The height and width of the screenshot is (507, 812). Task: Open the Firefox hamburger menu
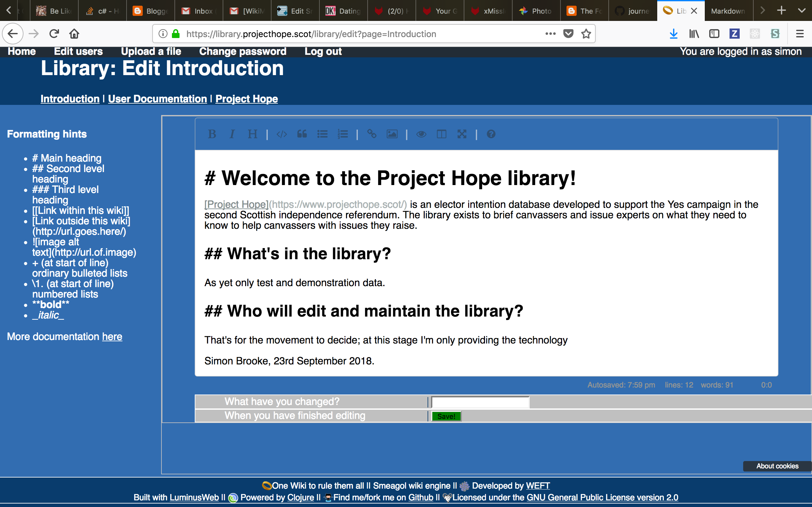pos(800,34)
